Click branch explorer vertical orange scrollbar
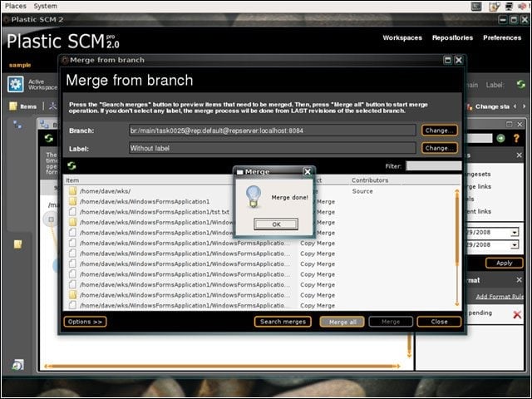 click(x=409, y=346)
